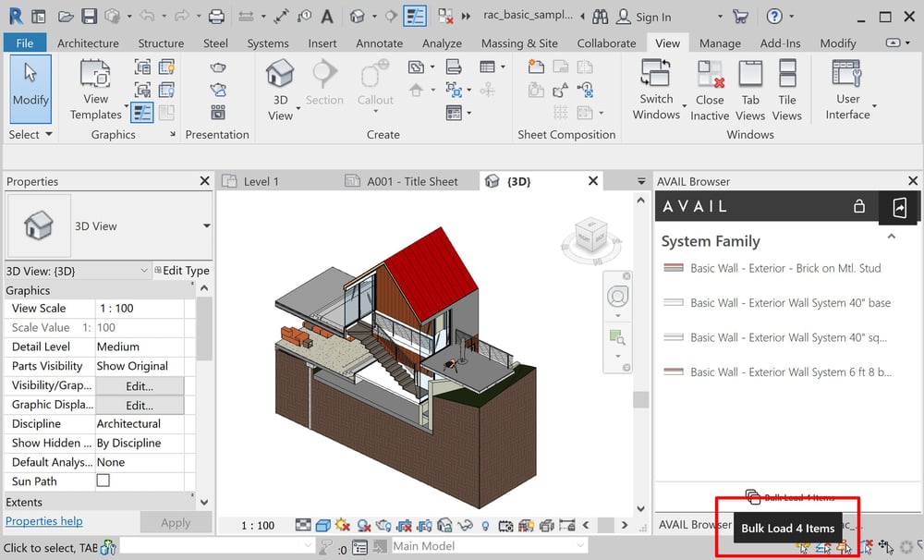Image resolution: width=924 pixels, height=560 pixels.
Task: Click the Edit Type button
Action: [181, 270]
